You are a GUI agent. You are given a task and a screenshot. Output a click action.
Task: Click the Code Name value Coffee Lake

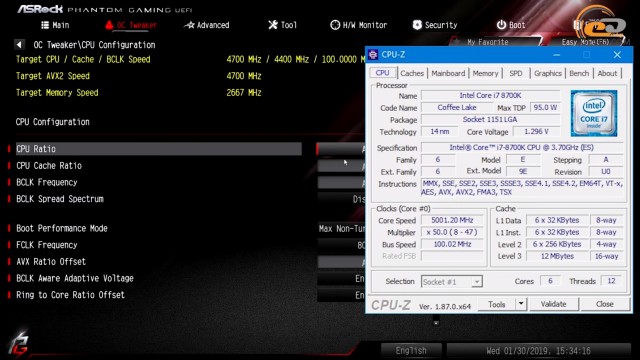tap(457, 107)
